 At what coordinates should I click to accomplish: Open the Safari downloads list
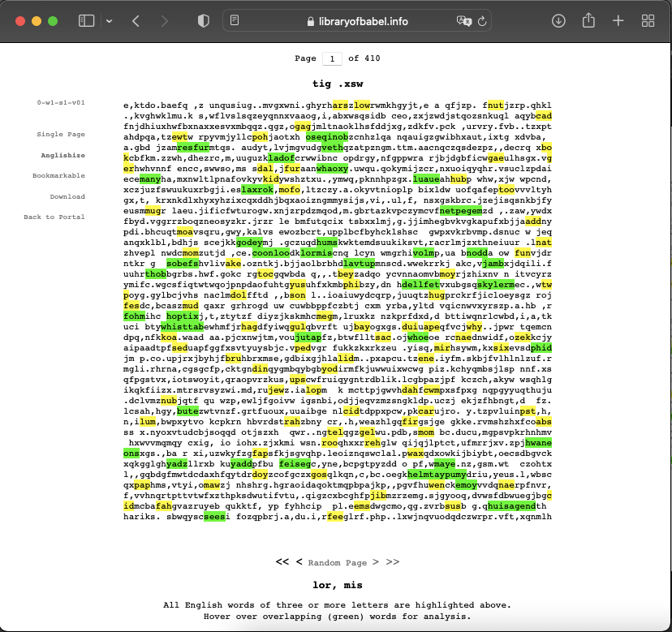pos(558,20)
